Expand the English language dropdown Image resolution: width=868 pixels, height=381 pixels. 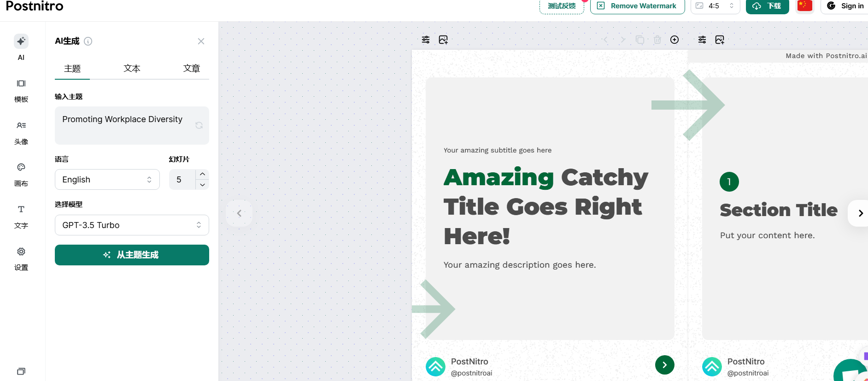(x=107, y=180)
